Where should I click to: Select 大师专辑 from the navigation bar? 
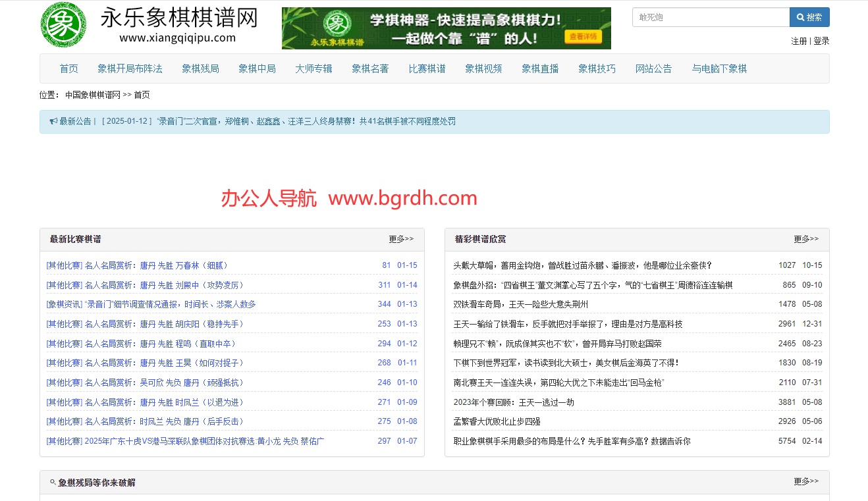coord(313,68)
